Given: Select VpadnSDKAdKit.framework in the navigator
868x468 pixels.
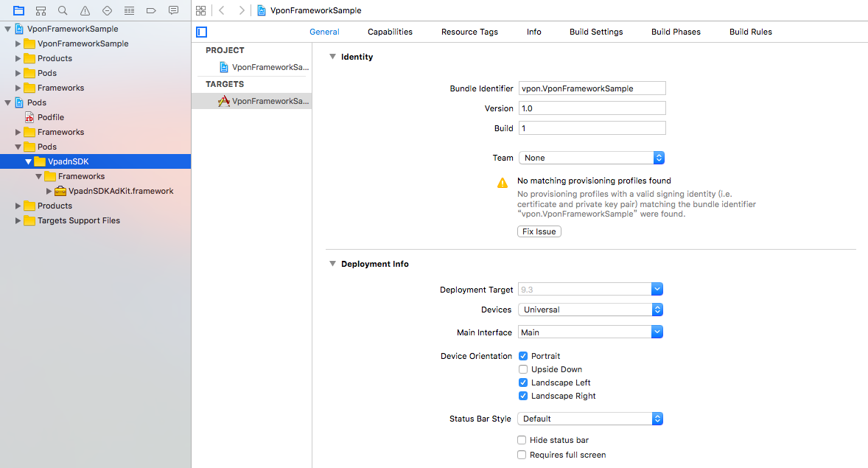Looking at the screenshot, I should coord(121,191).
